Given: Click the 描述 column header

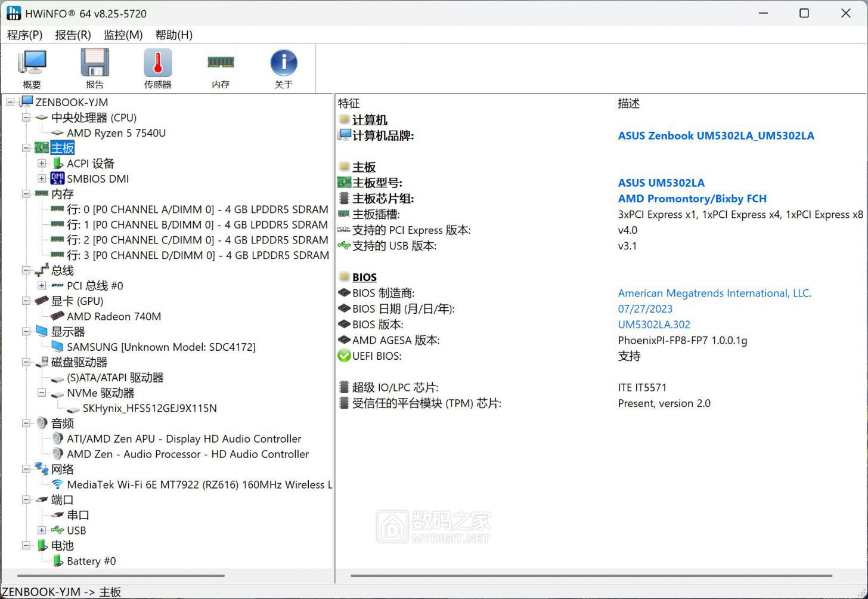Looking at the screenshot, I should (628, 103).
